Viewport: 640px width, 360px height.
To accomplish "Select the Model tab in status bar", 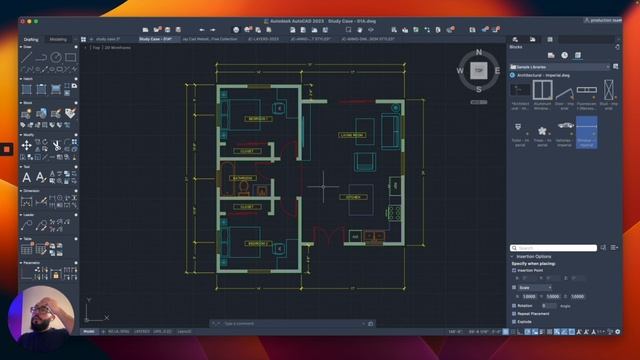I will tap(89, 332).
